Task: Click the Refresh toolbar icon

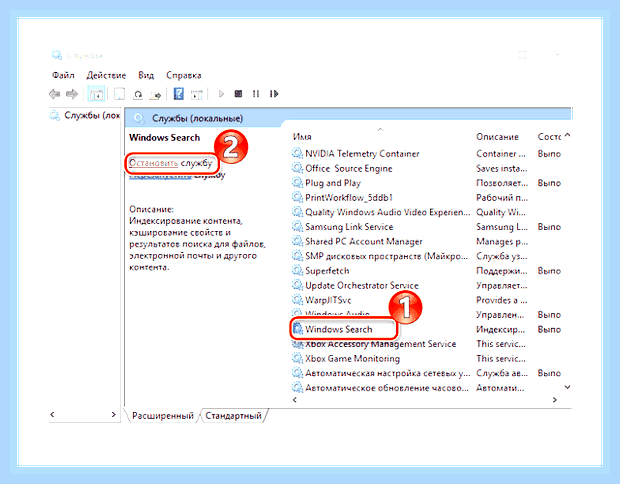Action: click(138, 94)
